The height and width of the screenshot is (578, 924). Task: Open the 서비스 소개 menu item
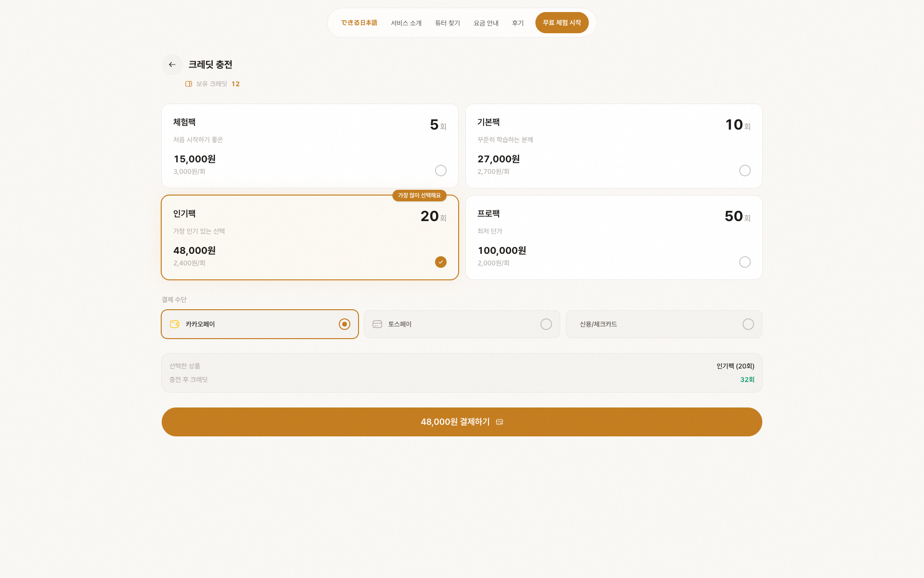pos(406,23)
